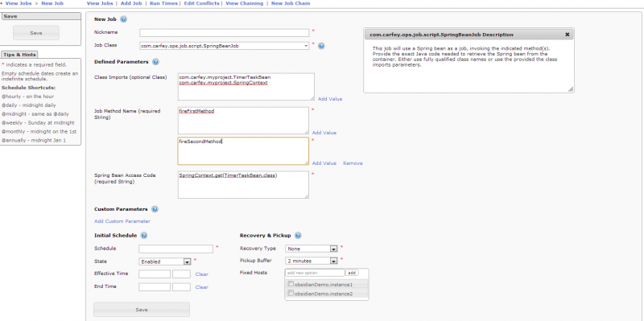
Task: Open Add Job menu item
Action: pos(131,3)
